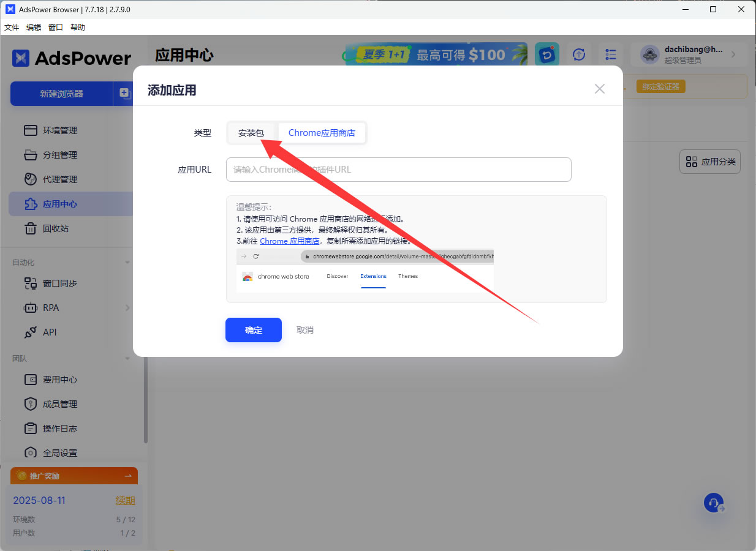Click the 代理管理 globe icon
Viewport: 756px width, 551px height.
point(31,179)
